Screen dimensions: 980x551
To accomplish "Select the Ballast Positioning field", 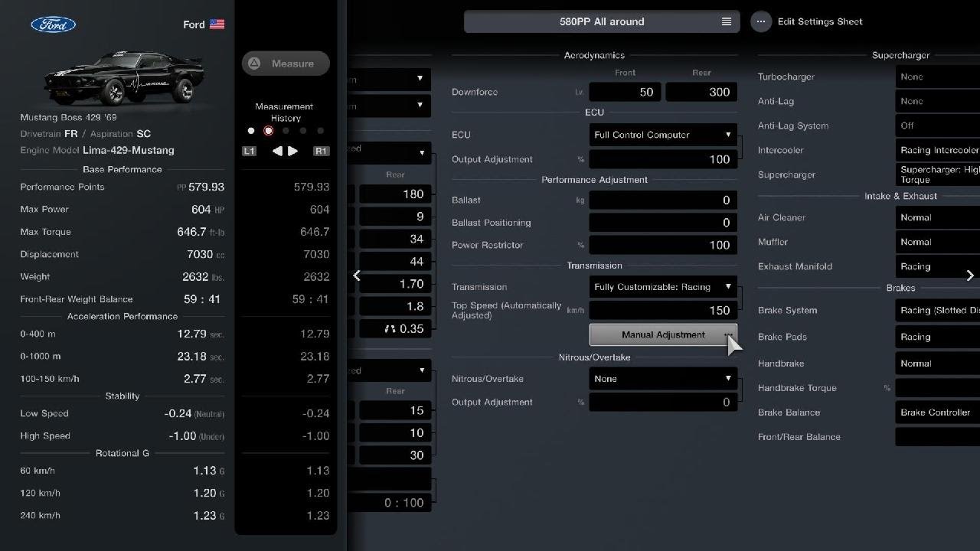I will click(663, 223).
